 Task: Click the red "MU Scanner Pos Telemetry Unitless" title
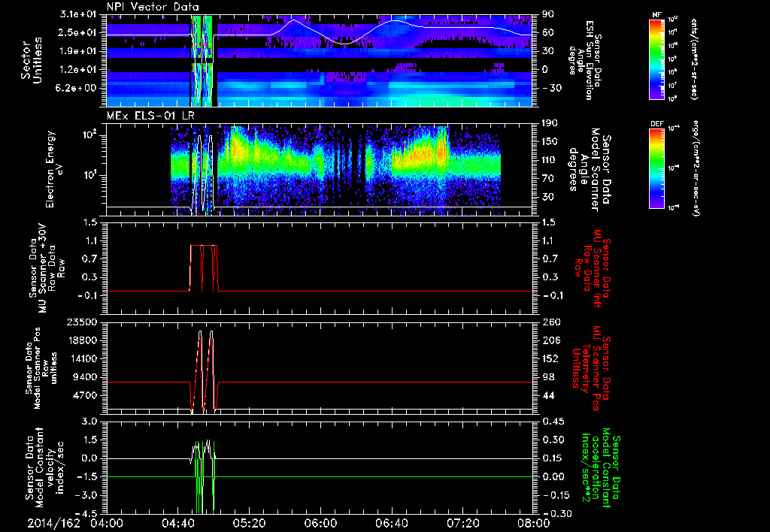[592, 368]
